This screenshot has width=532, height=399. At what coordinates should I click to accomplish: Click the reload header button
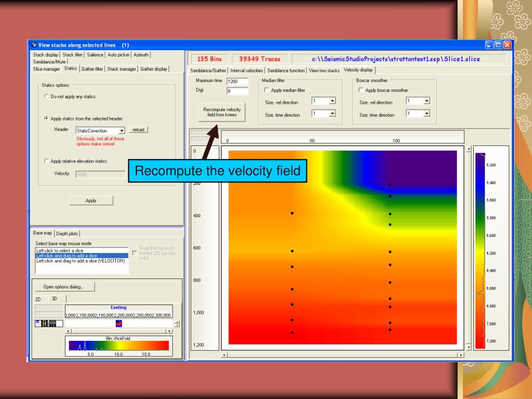(138, 129)
